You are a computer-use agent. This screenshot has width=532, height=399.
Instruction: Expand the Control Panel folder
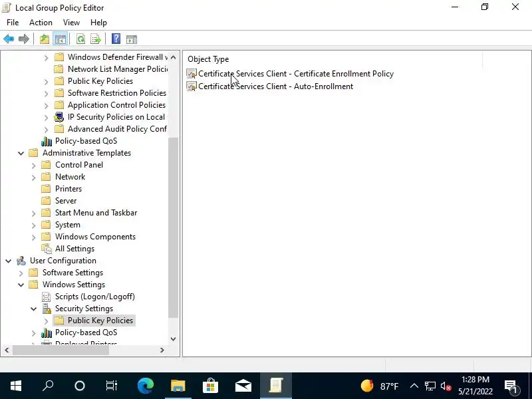coord(34,166)
